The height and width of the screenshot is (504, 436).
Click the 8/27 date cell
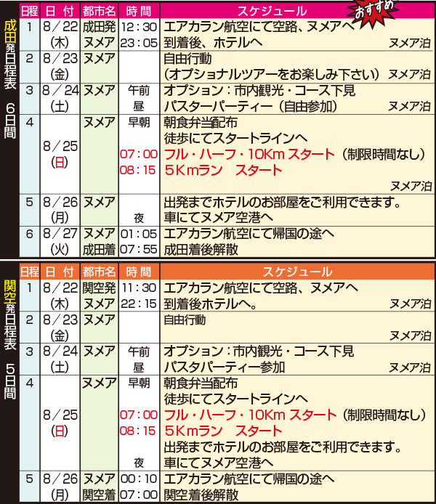[60, 234]
